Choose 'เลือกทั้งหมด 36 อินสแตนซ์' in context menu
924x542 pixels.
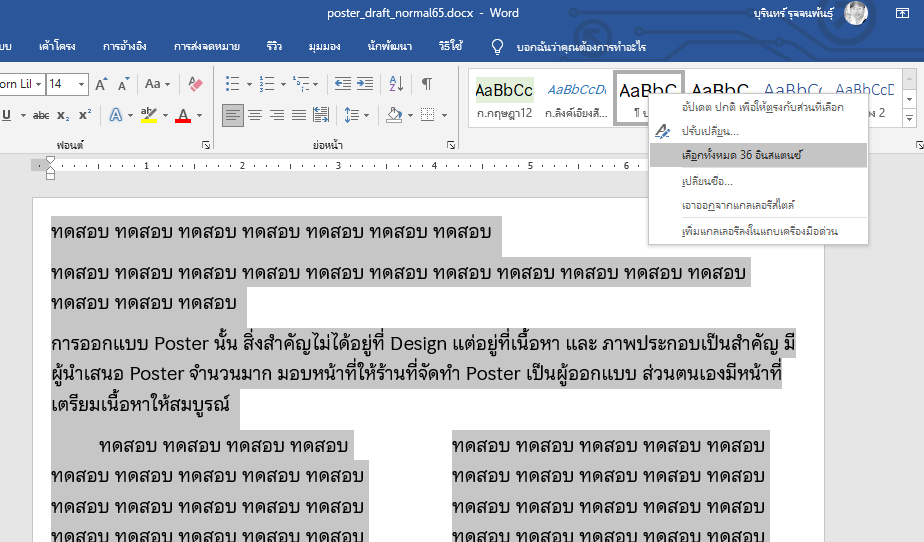pos(742,155)
